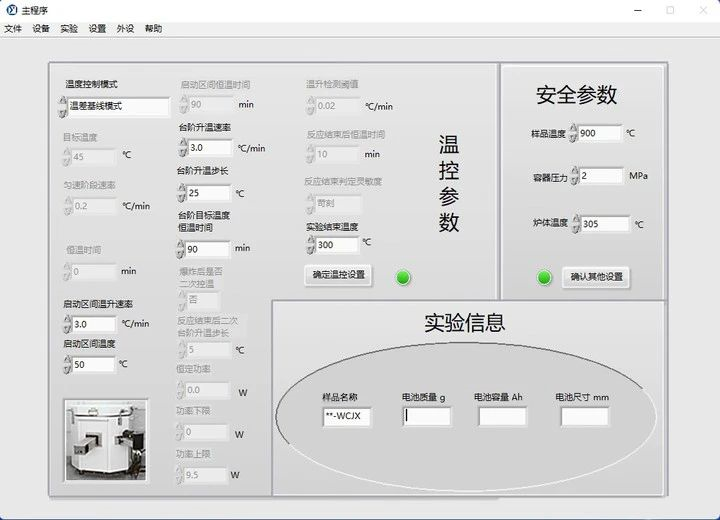Click the 实验结束温度 stepper arrows

click(310, 245)
